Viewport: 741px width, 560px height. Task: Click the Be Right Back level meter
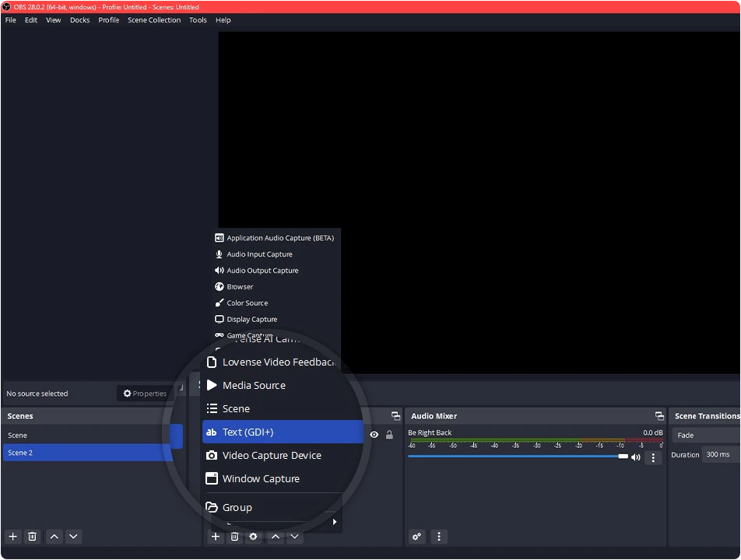pyautogui.click(x=536, y=442)
